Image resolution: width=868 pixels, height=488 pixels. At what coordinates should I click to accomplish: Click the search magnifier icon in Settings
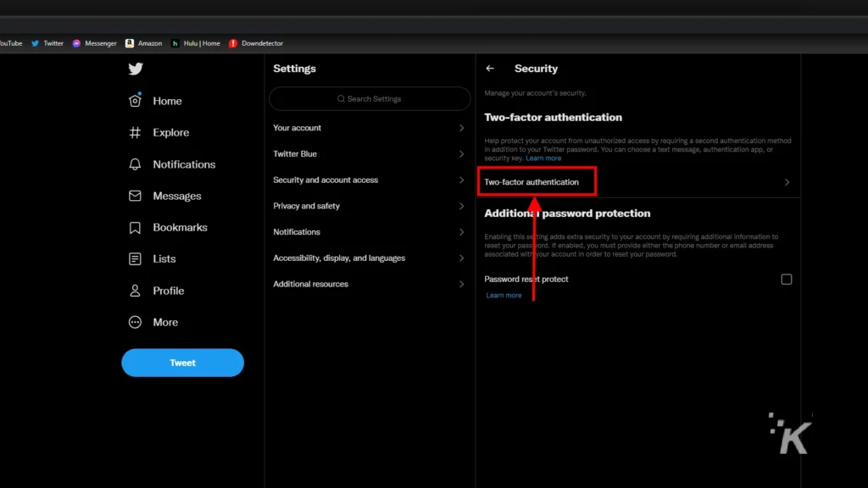[341, 99]
